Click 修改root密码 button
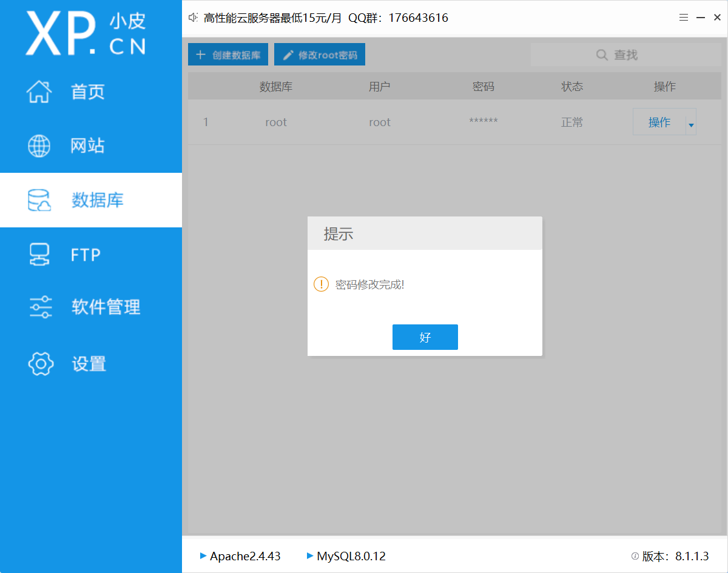This screenshot has height=573, width=728. coord(320,55)
